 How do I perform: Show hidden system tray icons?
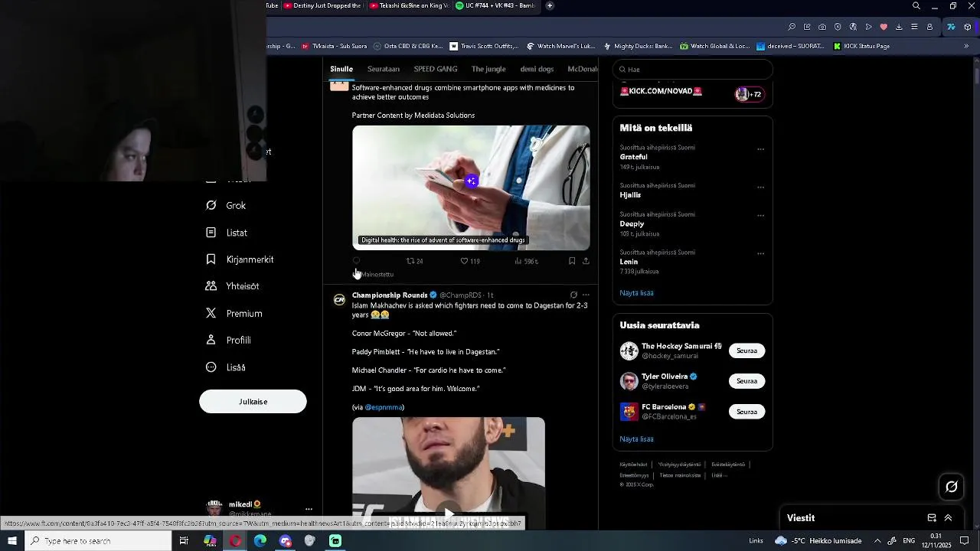click(877, 541)
